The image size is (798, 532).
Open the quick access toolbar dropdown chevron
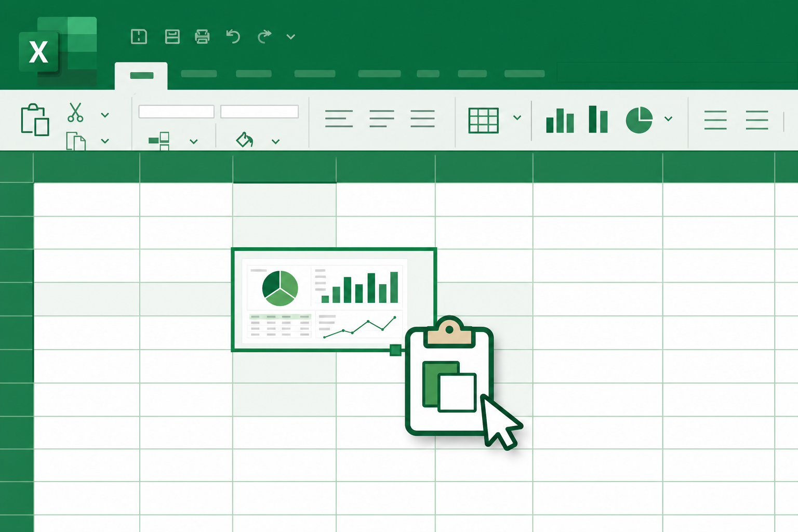tap(291, 36)
